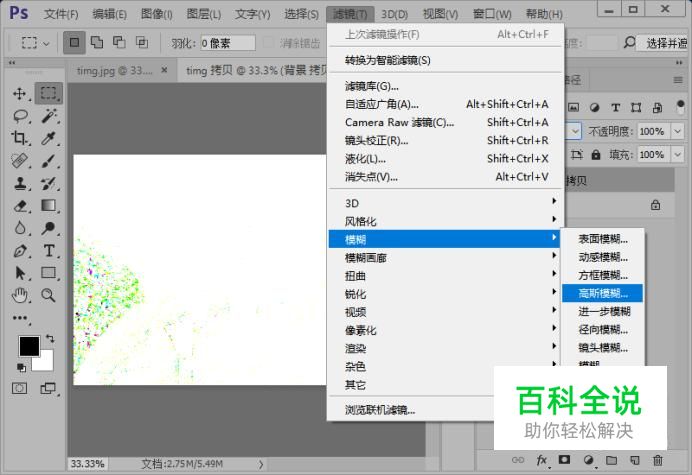Close the timg.jpg document tab

click(x=164, y=70)
